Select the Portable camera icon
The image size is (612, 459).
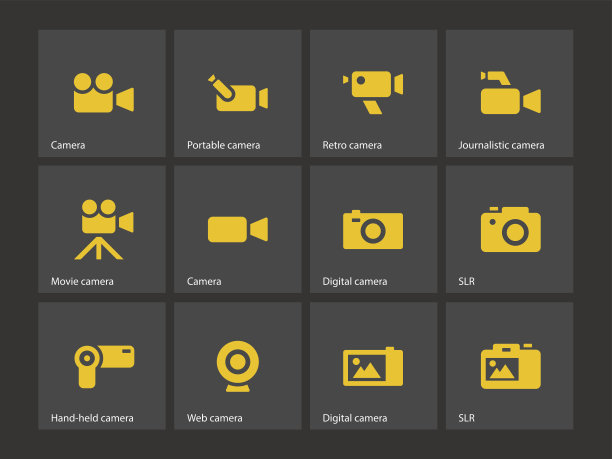tap(238, 93)
